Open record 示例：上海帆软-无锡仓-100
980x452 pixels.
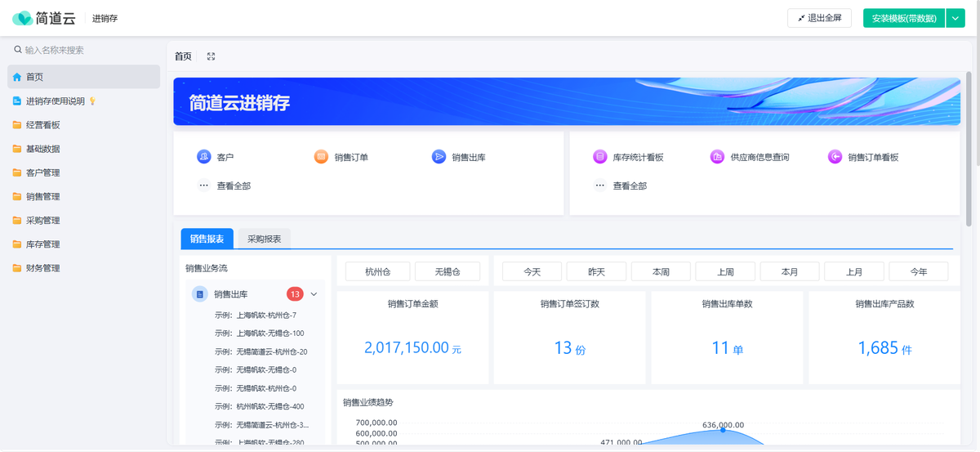click(260, 333)
